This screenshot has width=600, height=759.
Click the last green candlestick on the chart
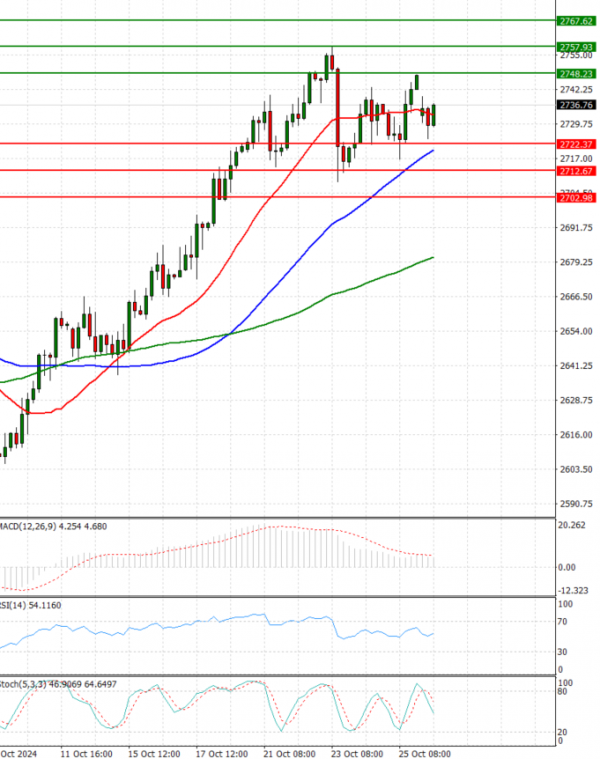click(434, 115)
